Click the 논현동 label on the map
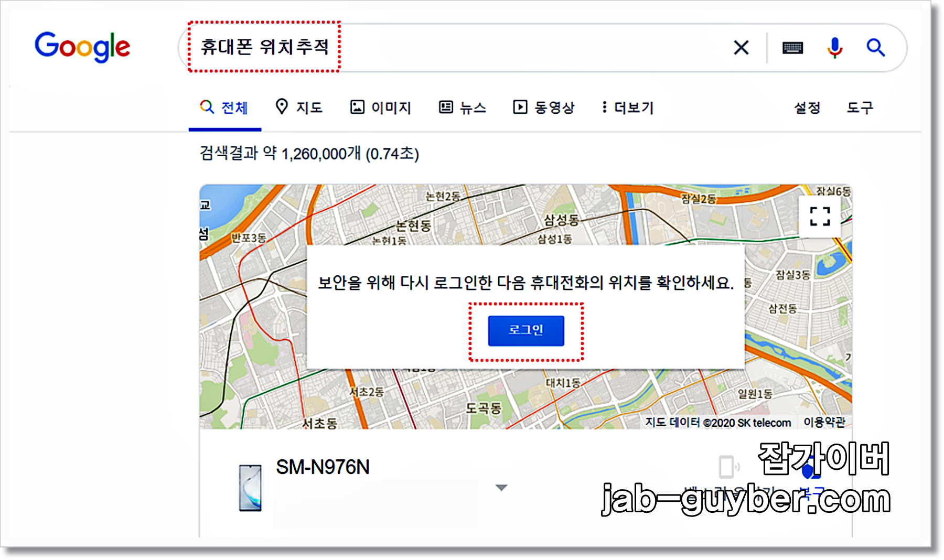Viewport: 944px width, 560px height. coord(413,225)
